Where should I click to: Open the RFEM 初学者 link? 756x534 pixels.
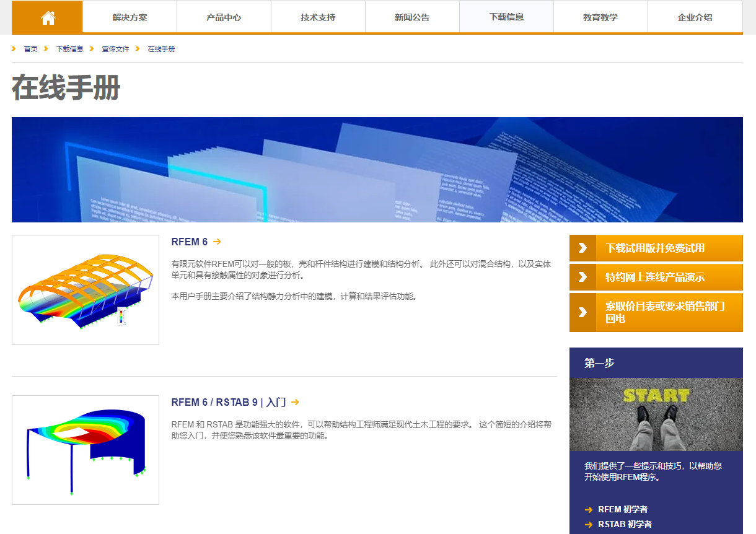click(623, 509)
